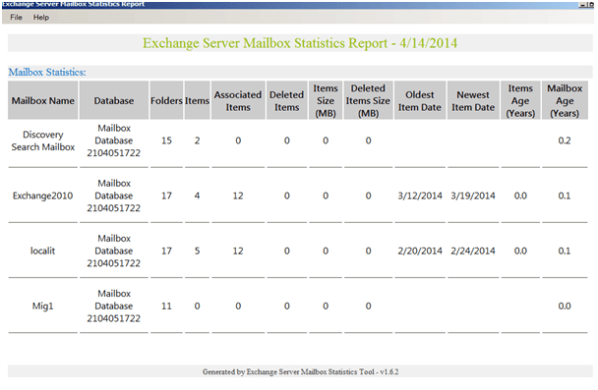Click Items value 5 in localit row
Screen dimensions: 598x390
(x=197, y=251)
